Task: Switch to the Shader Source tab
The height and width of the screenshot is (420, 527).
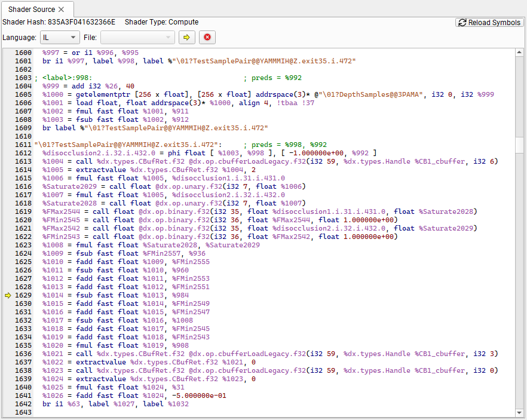Action: [31, 10]
